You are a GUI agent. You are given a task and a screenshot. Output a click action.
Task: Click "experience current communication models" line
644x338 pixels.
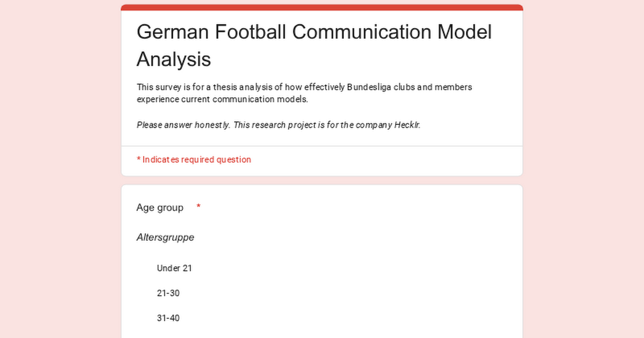coord(222,99)
